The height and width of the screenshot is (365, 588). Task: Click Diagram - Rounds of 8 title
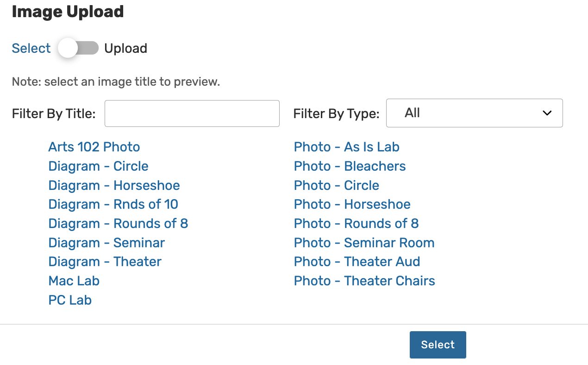point(118,224)
